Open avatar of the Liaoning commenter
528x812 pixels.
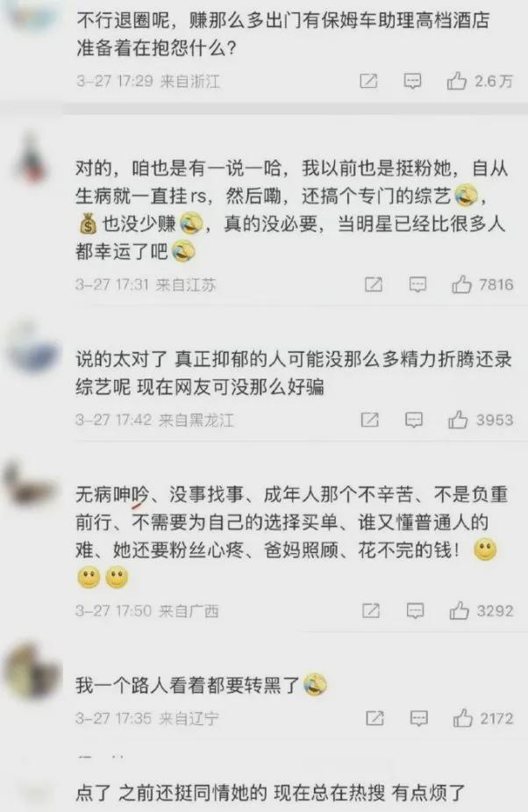pyautogui.click(x=32, y=672)
